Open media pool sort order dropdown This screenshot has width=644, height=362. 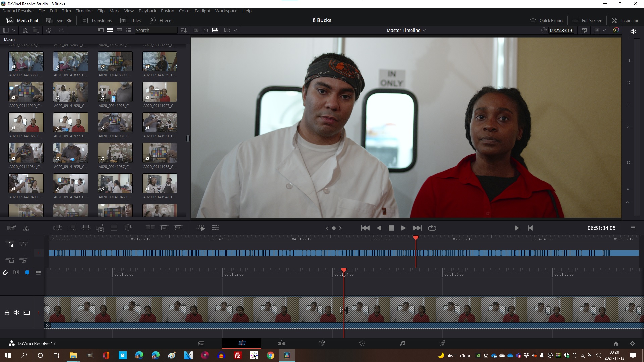(183, 30)
